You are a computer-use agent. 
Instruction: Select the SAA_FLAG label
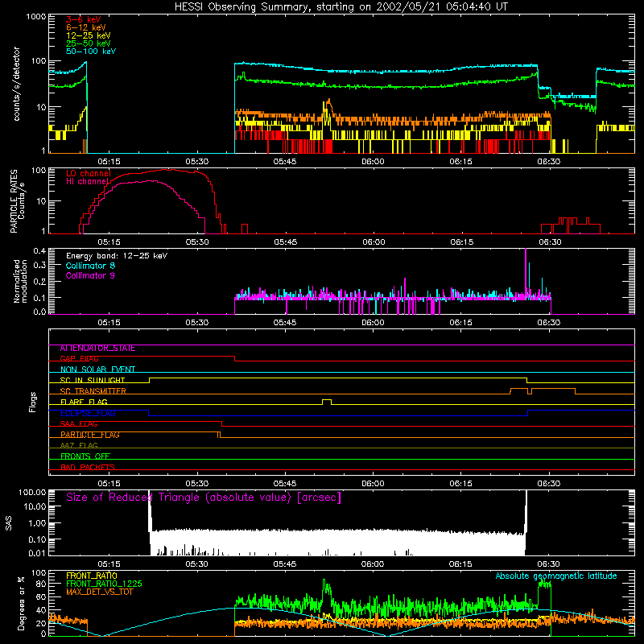79,423
